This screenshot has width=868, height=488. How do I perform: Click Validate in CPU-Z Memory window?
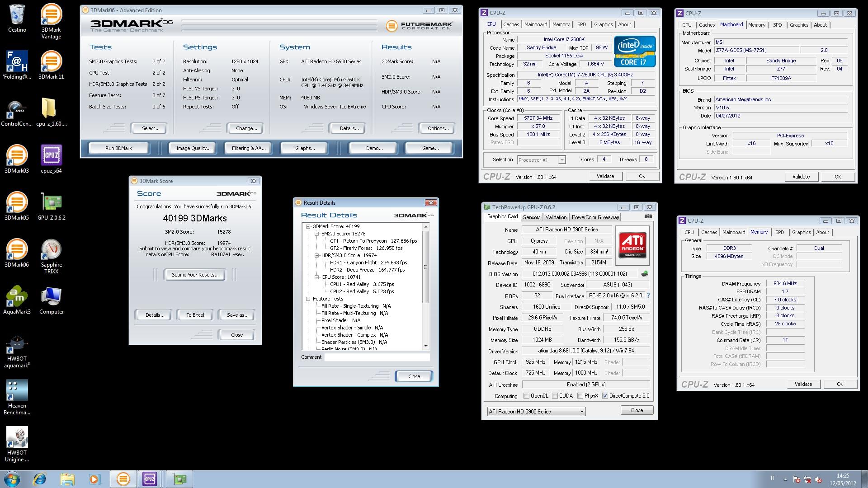click(x=803, y=384)
